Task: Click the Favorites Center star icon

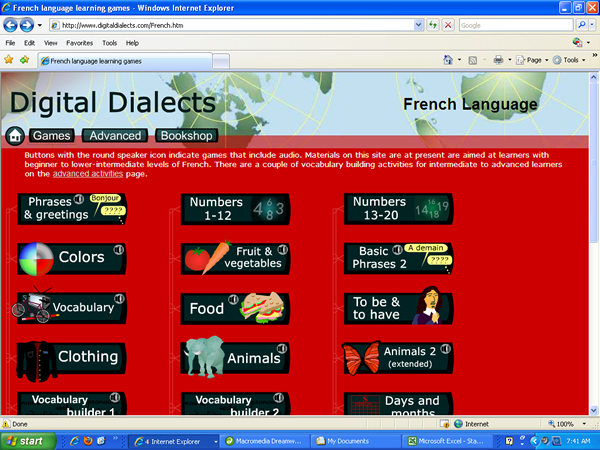Action: click(9, 60)
